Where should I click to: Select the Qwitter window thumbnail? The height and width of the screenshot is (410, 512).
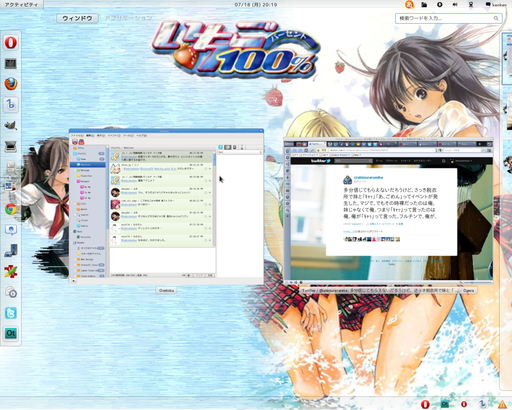tap(166, 206)
